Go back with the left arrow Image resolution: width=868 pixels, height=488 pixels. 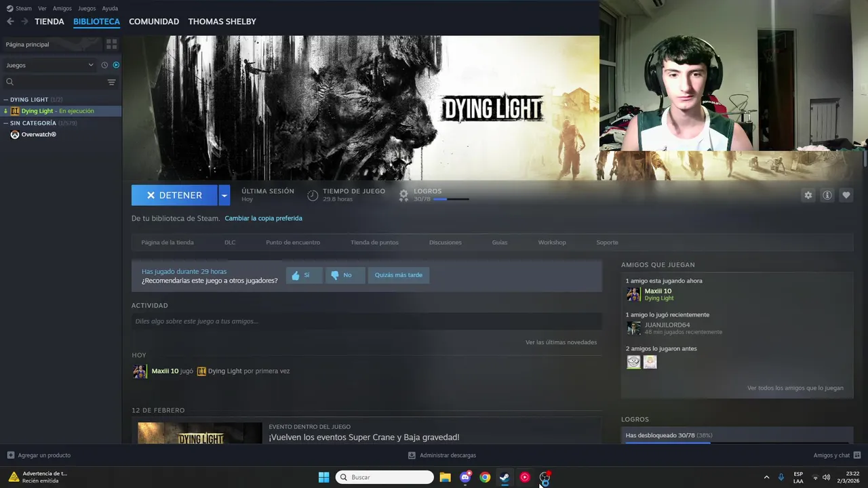pos(10,22)
